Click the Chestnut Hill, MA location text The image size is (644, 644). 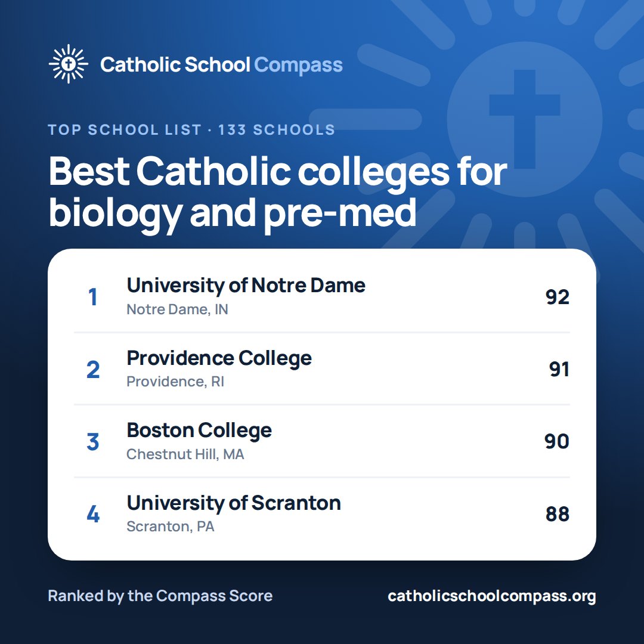(x=185, y=454)
